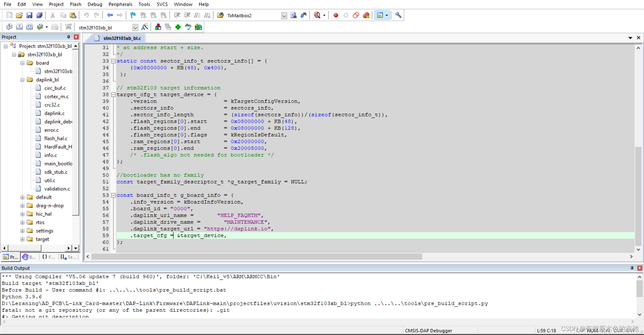This screenshot has height=335, width=644.
Task: Start debug session with the magnifier d icon
Action: pyautogui.click(x=317, y=15)
